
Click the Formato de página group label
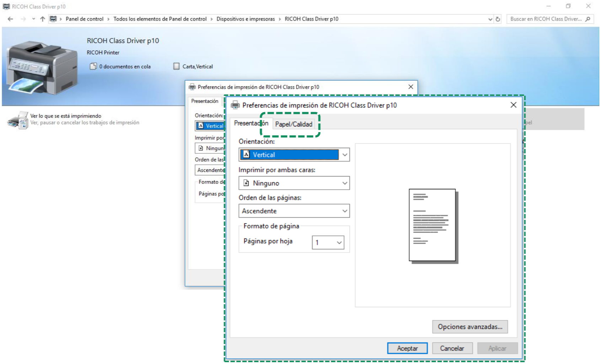(x=271, y=226)
